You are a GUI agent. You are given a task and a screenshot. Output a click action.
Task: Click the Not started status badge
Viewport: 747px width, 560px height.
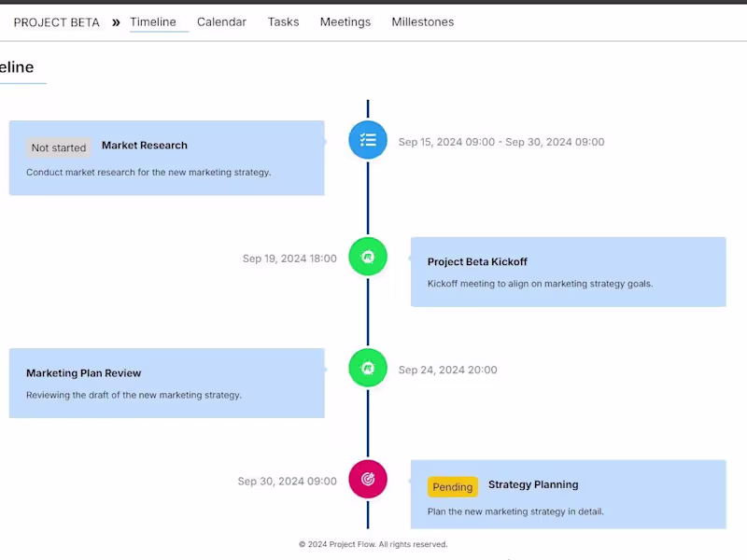59,147
